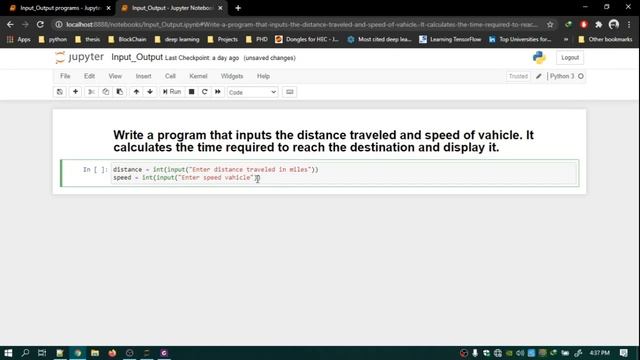This screenshot has width=640, height=360.
Task: Paste cells below using the paste icon
Action: (120, 92)
